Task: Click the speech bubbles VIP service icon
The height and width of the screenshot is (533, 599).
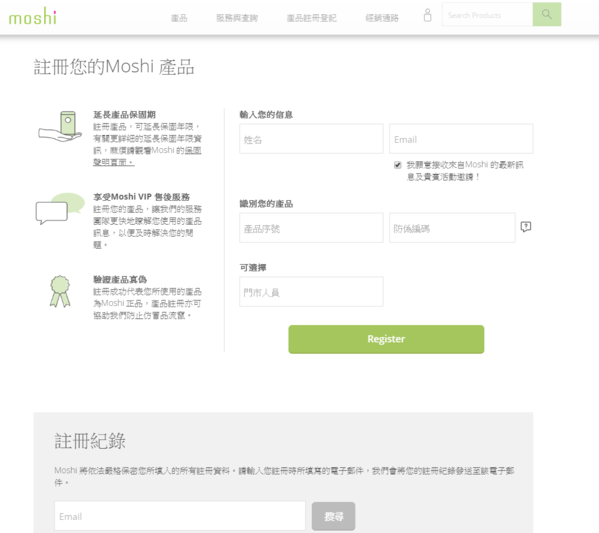Action: click(60, 208)
